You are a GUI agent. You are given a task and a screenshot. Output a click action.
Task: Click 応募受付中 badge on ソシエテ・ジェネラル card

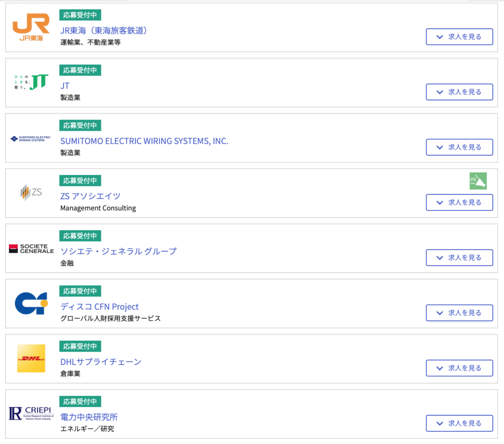click(x=80, y=236)
